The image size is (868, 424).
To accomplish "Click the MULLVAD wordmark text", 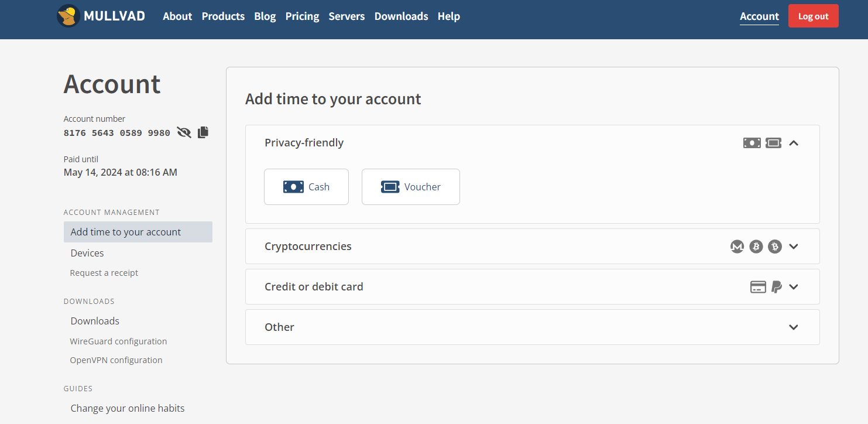I will click(115, 16).
